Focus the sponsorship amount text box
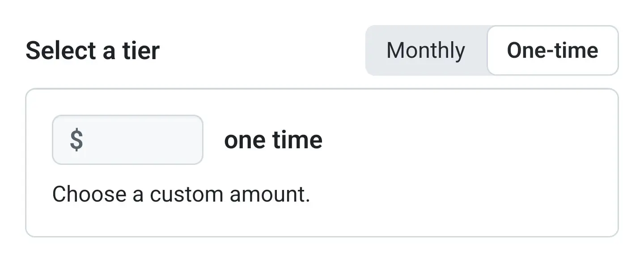This screenshot has width=644, height=267. point(139,140)
